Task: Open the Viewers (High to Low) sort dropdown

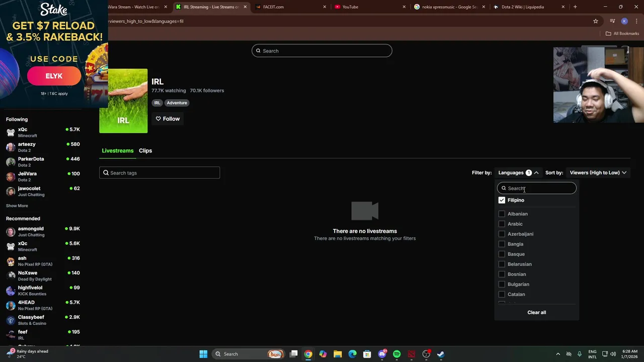Action: [x=598, y=172]
